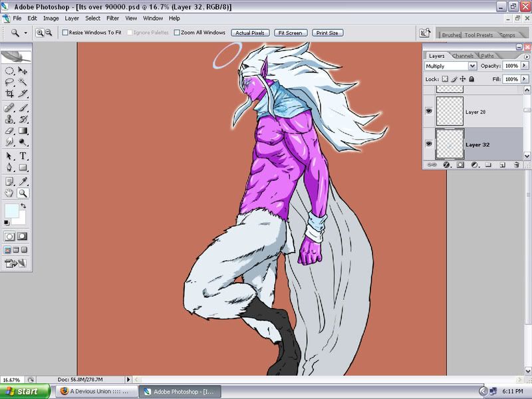Hide Layer 28 with its eye icon
The width and height of the screenshot is (532, 399).
pyautogui.click(x=429, y=111)
